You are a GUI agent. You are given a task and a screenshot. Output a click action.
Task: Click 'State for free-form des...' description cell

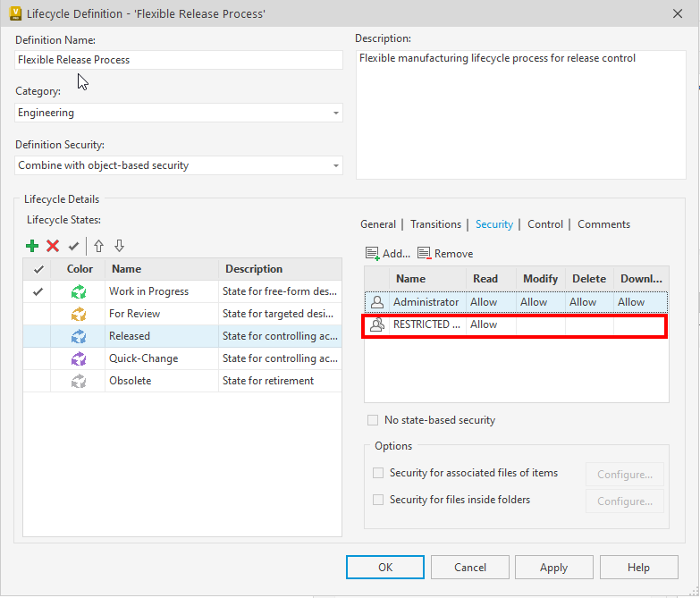tap(281, 291)
